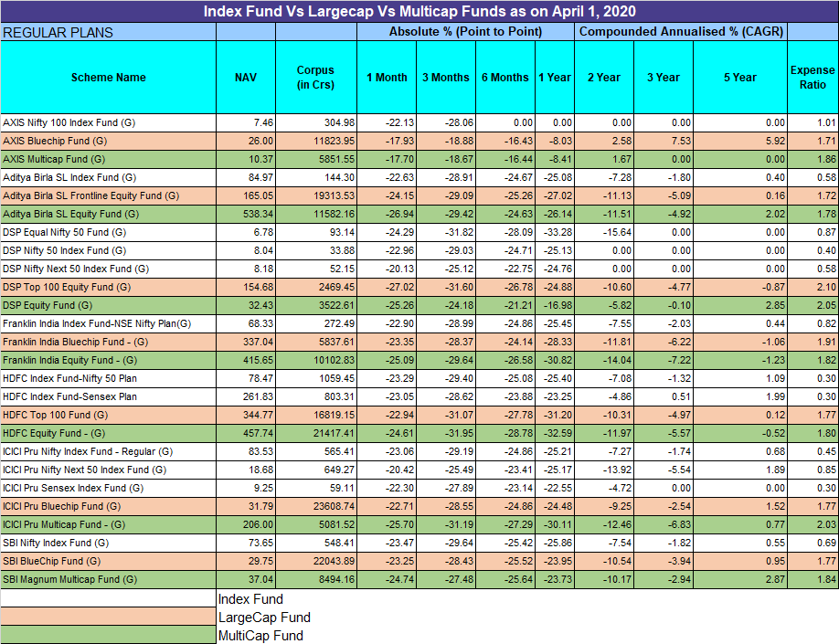Click the Compounded Annualised % (CAGR) heading
839x644 pixels.
pos(681,32)
